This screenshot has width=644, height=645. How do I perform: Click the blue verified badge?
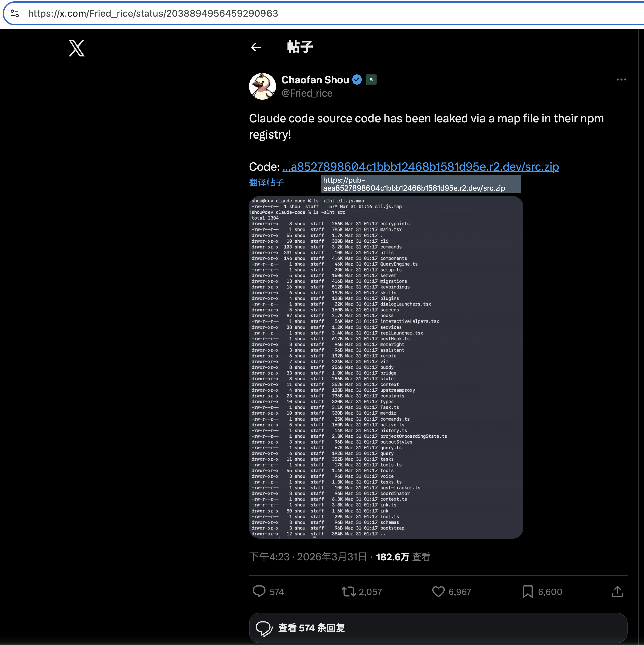pyautogui.click(x=357, y=80)
